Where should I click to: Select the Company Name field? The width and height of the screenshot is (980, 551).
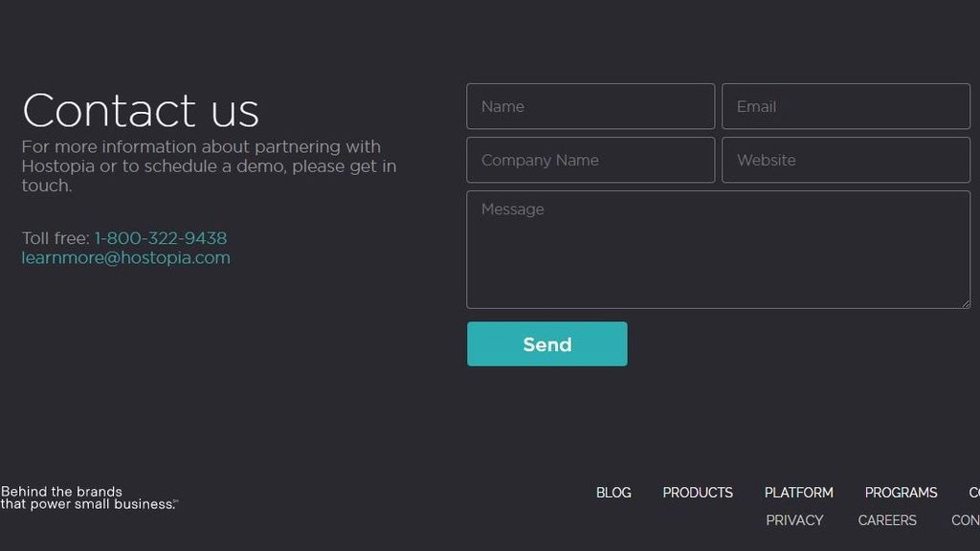pos(590,160)
